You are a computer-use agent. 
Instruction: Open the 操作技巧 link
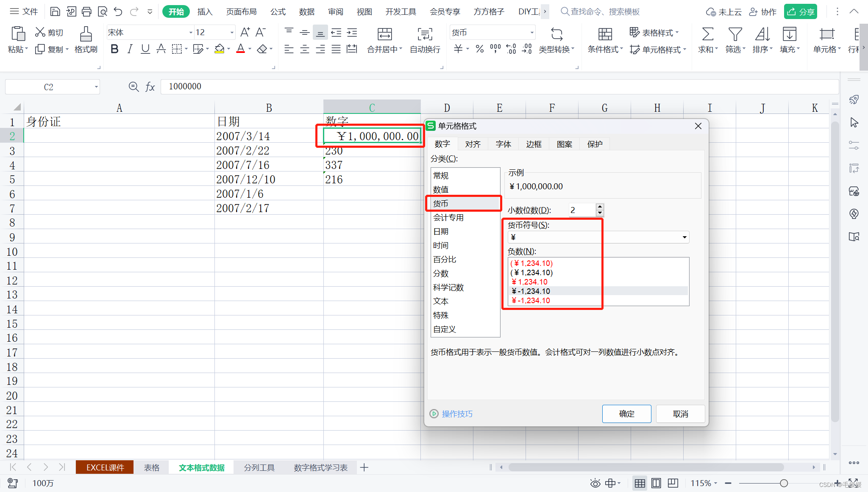(456, 414)
